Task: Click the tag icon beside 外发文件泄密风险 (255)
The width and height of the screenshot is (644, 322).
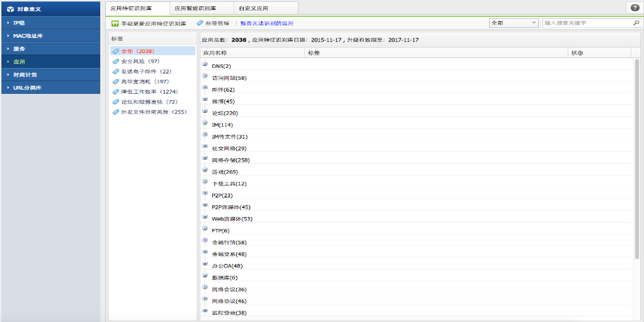Action: [x=116, y=111]
